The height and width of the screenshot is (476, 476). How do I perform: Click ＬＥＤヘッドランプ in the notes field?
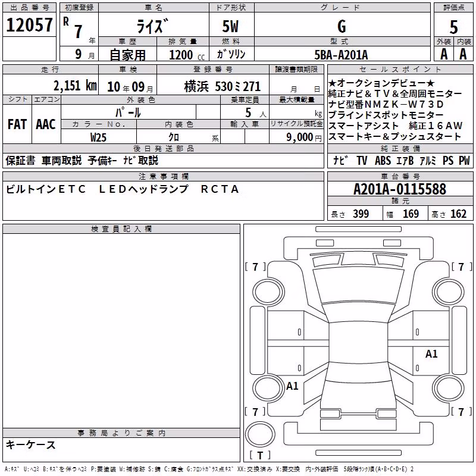[x=144, y=189]
